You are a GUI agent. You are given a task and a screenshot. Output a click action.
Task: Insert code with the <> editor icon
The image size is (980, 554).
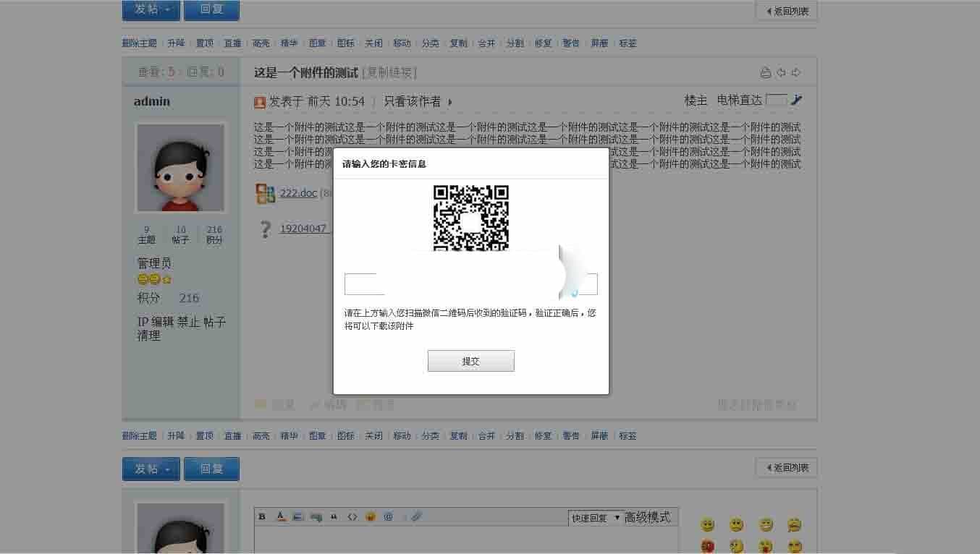(x=352, y=516)
